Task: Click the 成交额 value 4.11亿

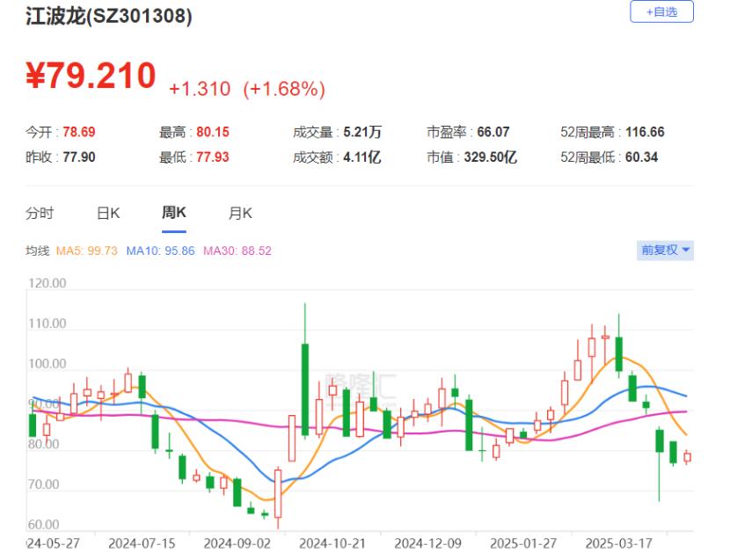Action: pyautogui.click(x=362, y=156)
